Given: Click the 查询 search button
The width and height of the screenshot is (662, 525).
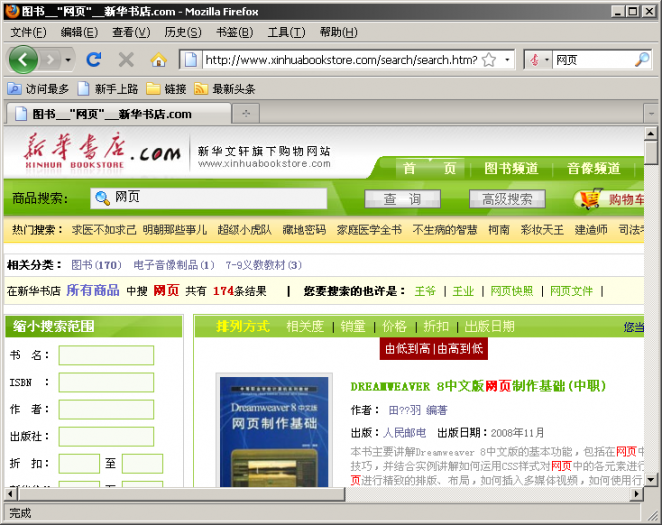Looking at the screenshot, I should [402, 199].
